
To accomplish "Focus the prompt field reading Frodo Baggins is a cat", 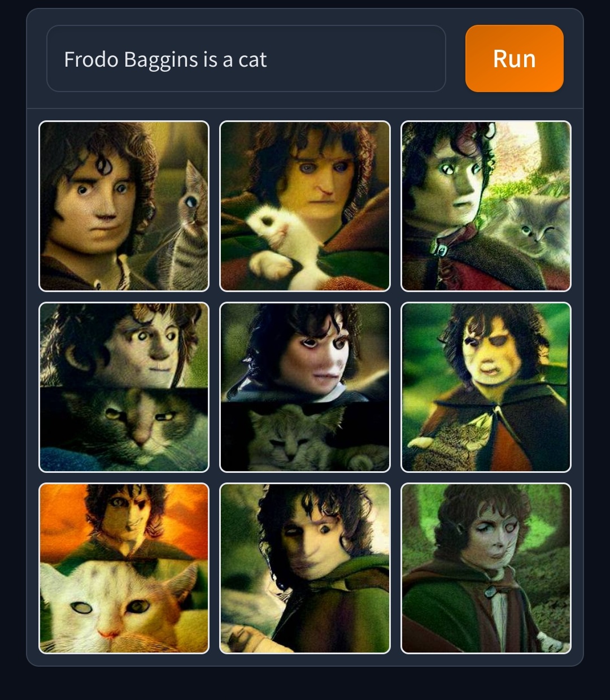I will 246,58.
